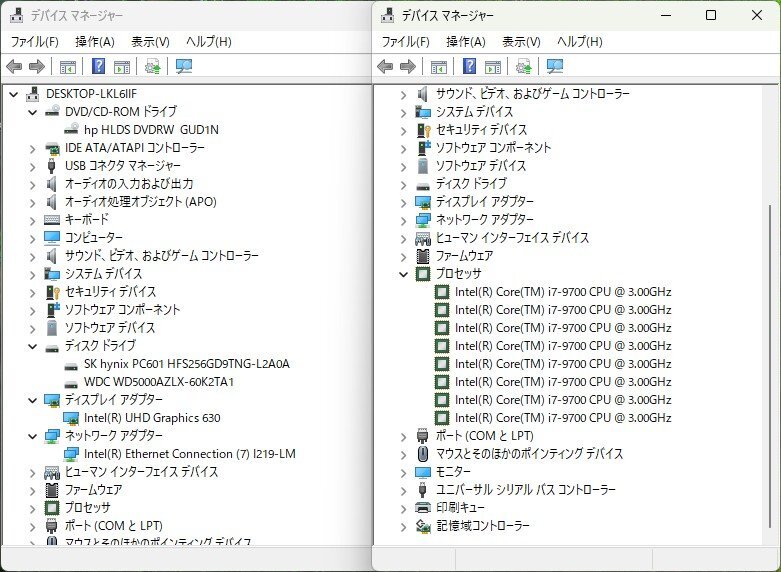Open ヘルプ(H) menu in left window
781x572 pixels.
tap(209, 42)
